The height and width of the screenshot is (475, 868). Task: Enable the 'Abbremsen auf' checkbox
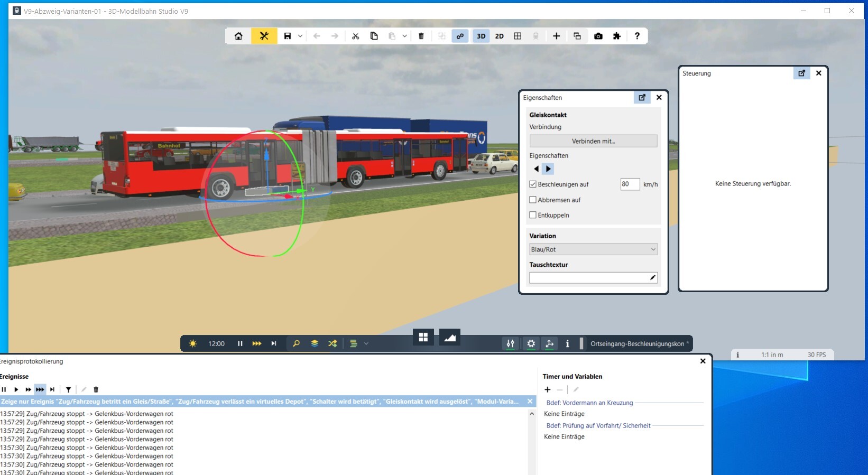533,200
